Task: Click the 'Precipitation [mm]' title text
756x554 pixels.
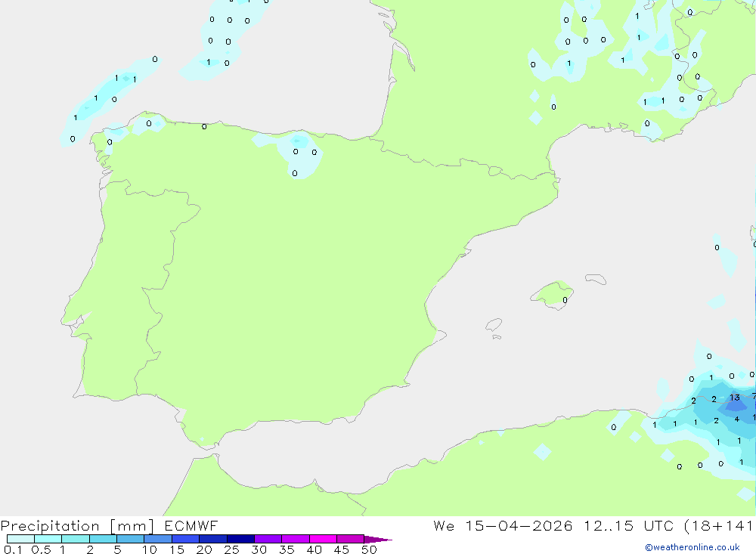Action: 77,526
